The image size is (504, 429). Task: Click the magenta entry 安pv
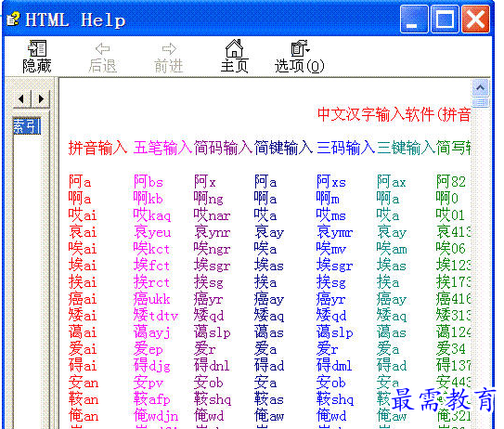[149, 383]
